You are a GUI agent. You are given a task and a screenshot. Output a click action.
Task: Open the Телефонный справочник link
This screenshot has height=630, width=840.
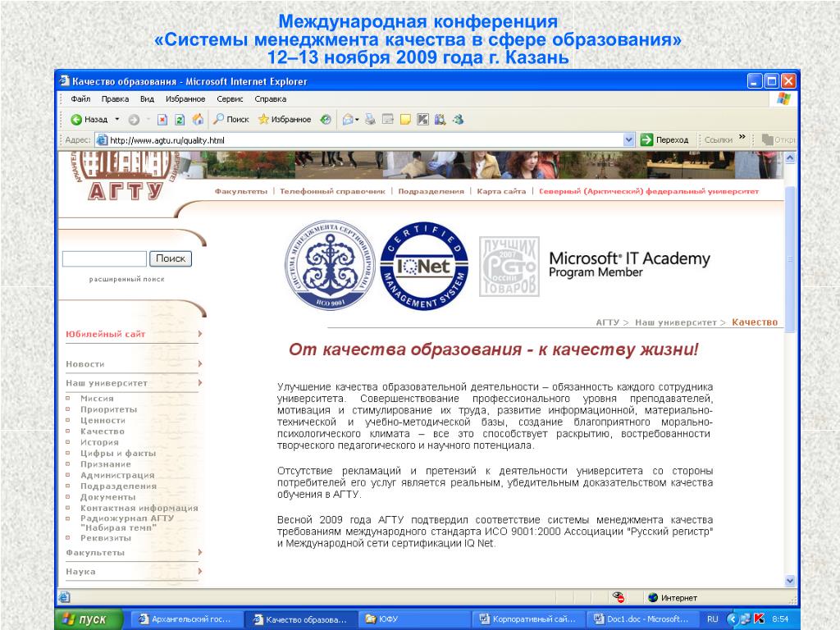click(x=333, y=191)
